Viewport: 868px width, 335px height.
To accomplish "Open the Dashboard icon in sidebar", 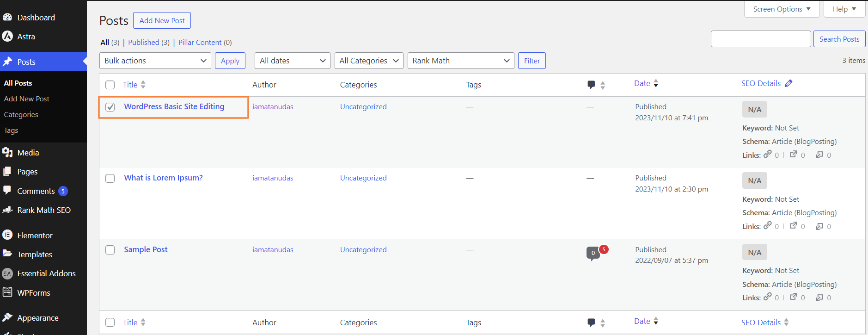I will click(x=7, y=18).
